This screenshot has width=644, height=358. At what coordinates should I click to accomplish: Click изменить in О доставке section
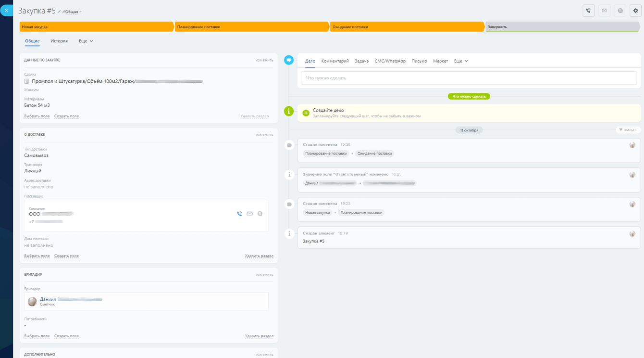[x=264, y=135]
